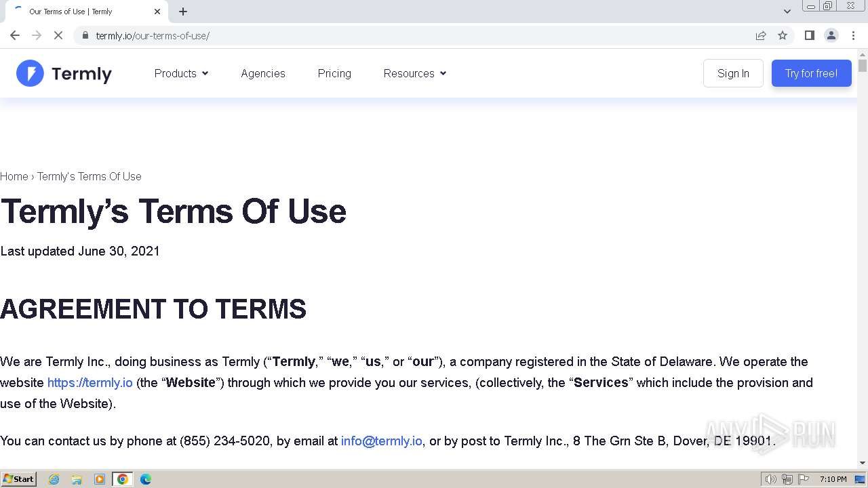The width and height of the screenshot is (868, 488).
Task: Go back to the previous page
Action: (15, 35)
